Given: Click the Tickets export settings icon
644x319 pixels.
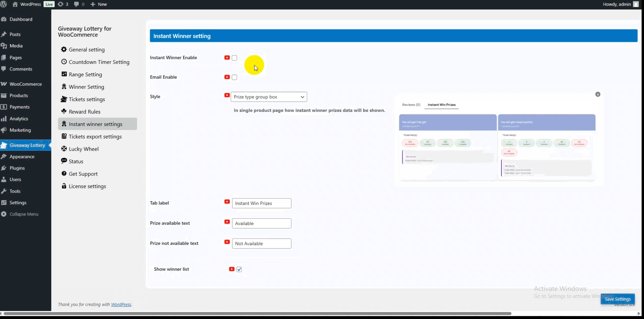Looking at the screenshot, I should (x=64, y=136).
